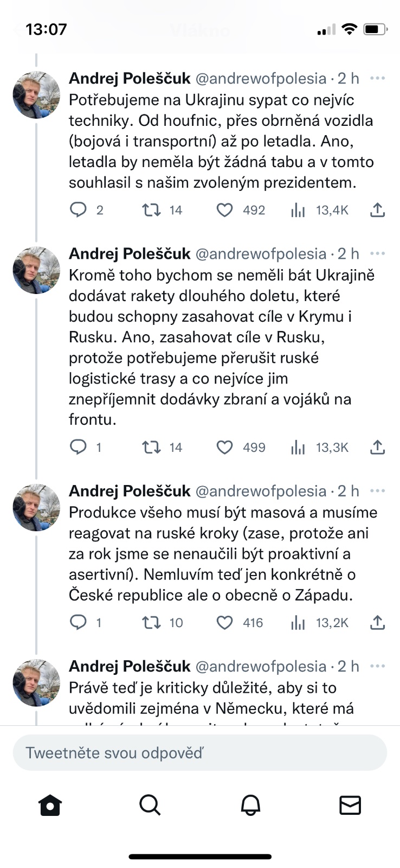
Task: Retweet the tweet about howitzers and planes
Action: click(151, 210)
